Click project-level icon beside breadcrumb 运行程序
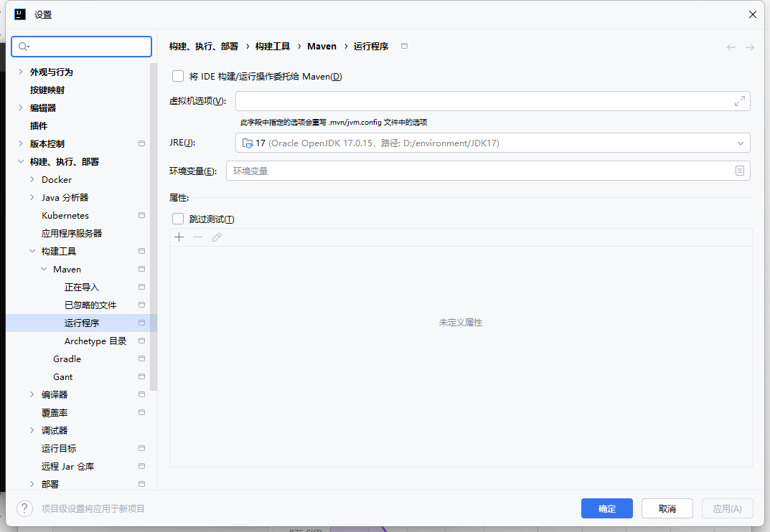 [x=404, y=46]
